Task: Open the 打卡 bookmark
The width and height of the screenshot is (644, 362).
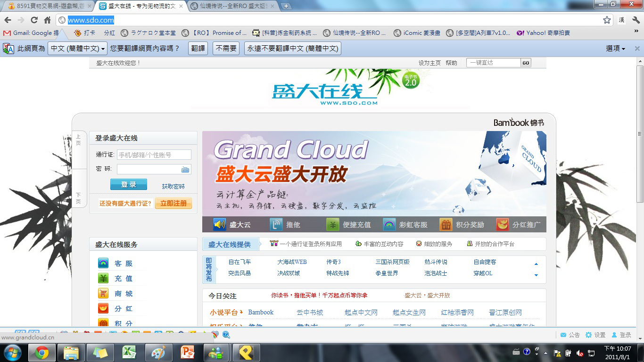Action: [85, 33]
